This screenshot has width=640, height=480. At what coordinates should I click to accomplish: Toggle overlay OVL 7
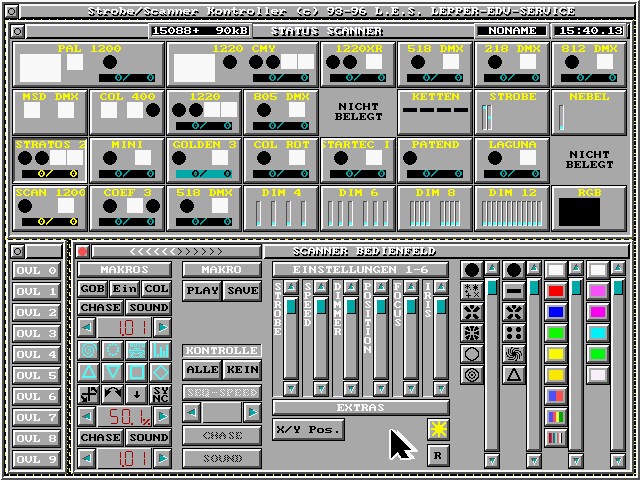36,418
